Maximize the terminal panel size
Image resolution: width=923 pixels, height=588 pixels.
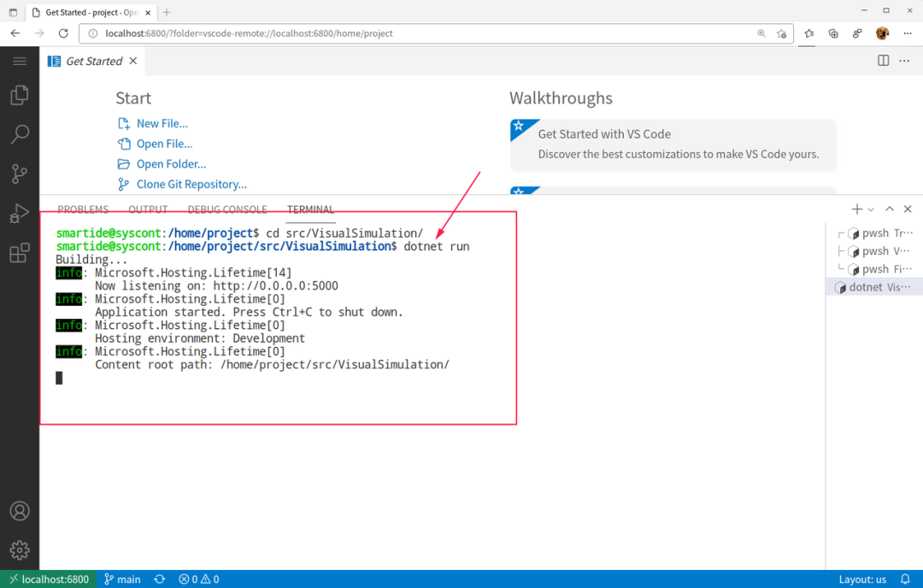click(890, 209)
